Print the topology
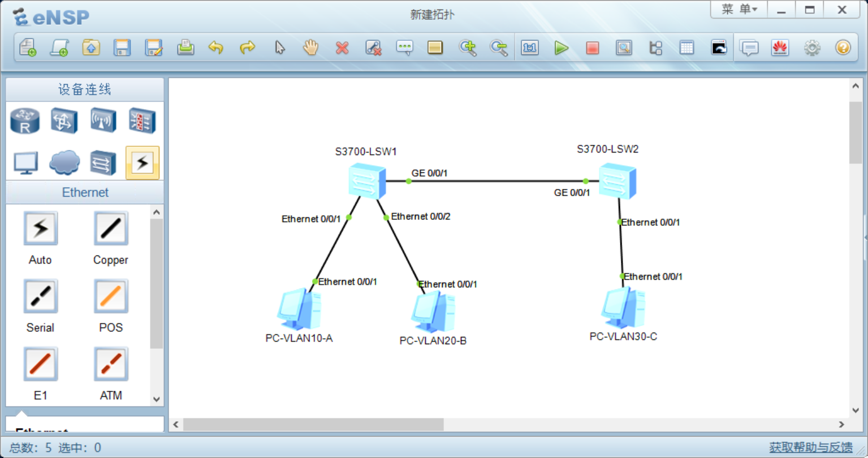The height and width of the screenshot is (458, 868). tap(185, 47)
